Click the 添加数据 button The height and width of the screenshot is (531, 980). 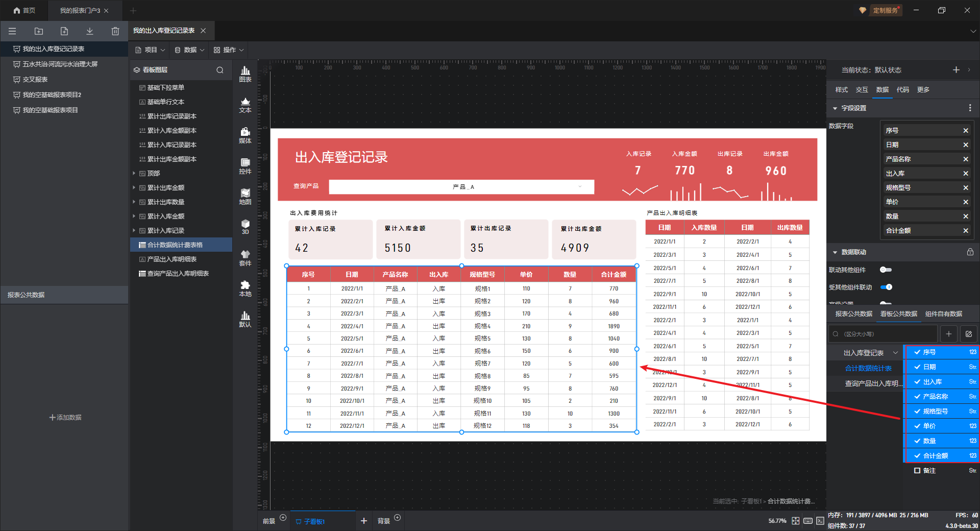(65, 418)
